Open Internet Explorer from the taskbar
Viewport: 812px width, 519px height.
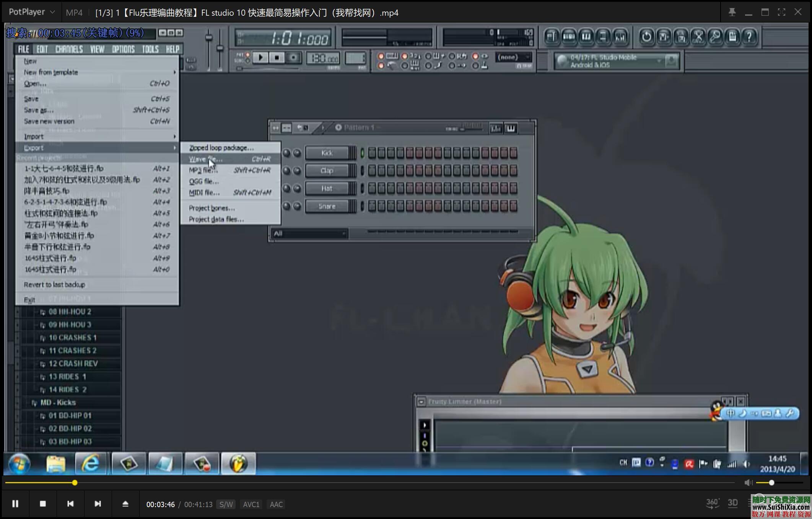[91, 464]
